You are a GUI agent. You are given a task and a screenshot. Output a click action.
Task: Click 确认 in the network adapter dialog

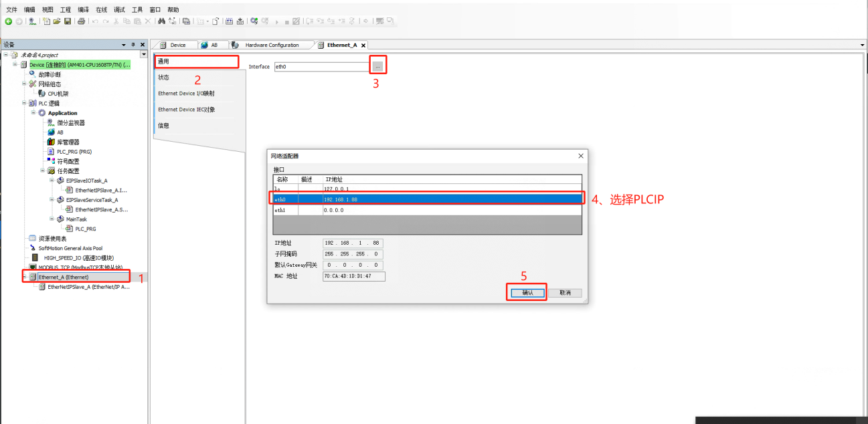(527, 293)
